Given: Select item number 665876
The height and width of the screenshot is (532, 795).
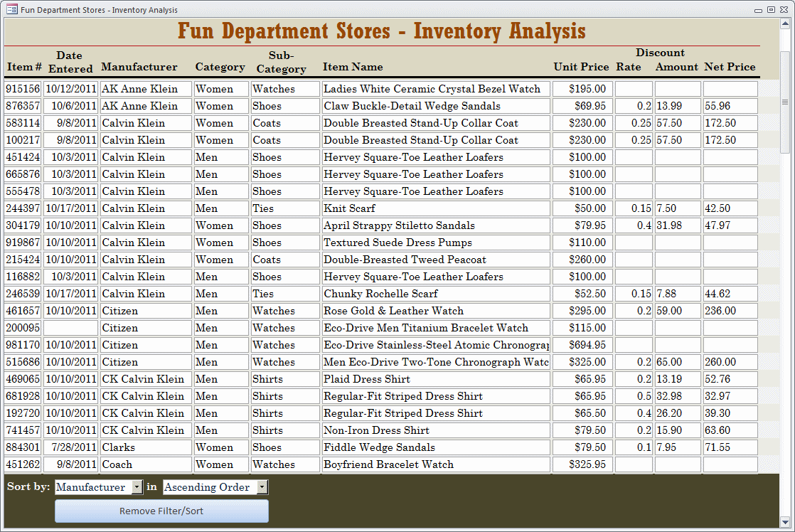Looking at the screenshot, I should click(23, 174).
